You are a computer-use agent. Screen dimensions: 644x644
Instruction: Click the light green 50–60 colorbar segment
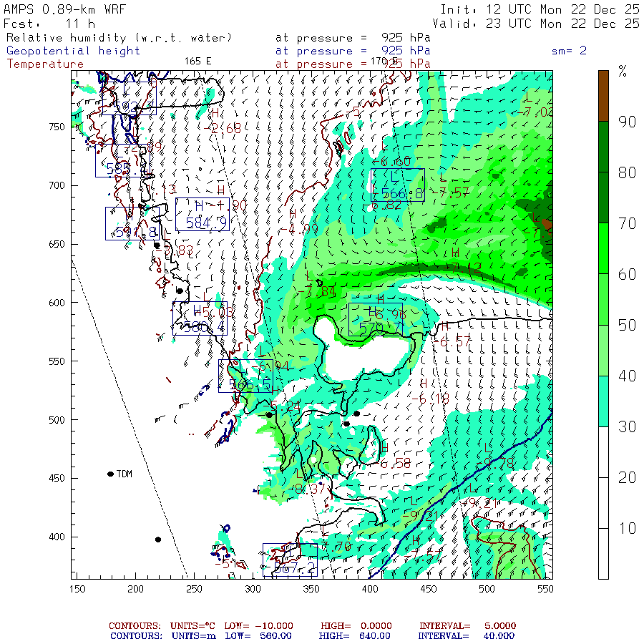[603, 299]
